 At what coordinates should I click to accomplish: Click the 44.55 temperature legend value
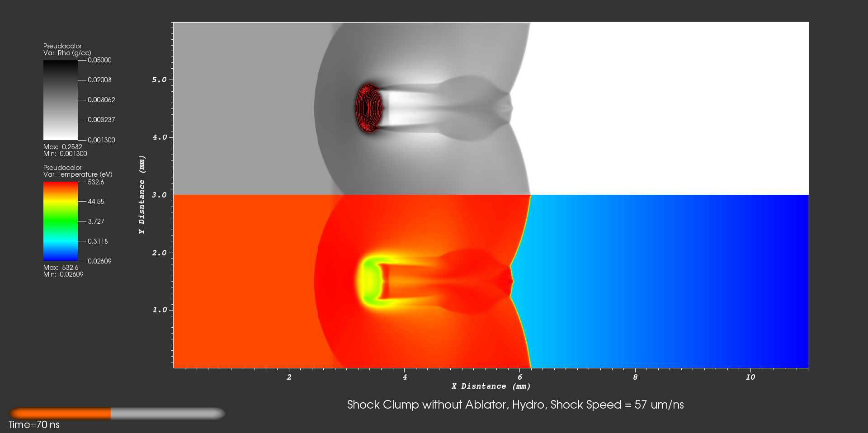click(x=96, y=202)
